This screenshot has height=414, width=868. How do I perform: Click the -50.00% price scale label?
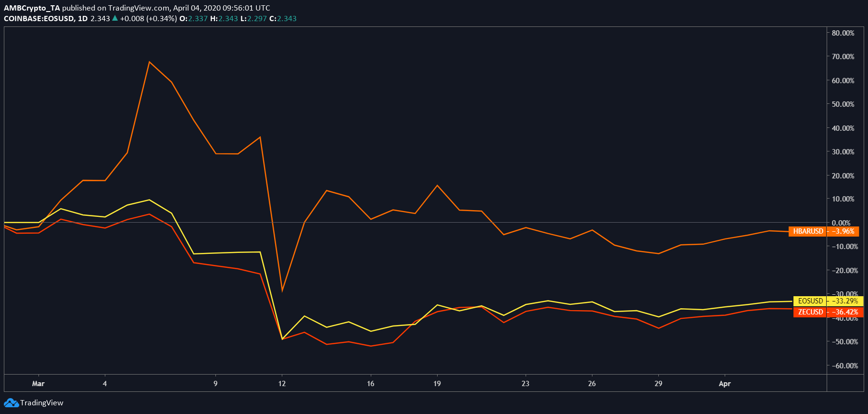844,342
